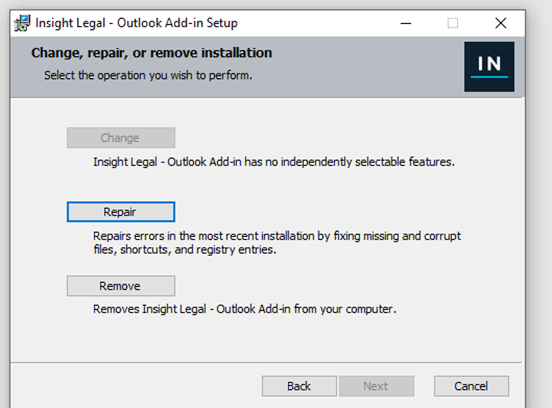The width and height of the screenshot is (552, 408).
Task: Click the heading 'Change, repair, or remove installation'
Action: 151,53
